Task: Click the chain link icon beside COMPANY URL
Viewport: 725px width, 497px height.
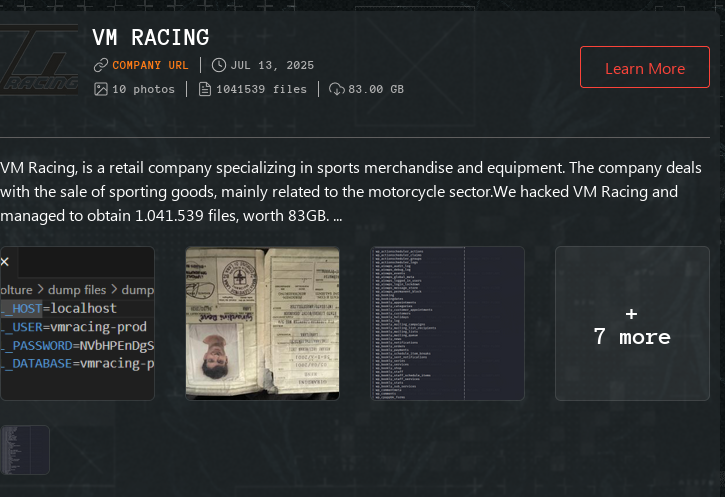Action: (101, 65)
